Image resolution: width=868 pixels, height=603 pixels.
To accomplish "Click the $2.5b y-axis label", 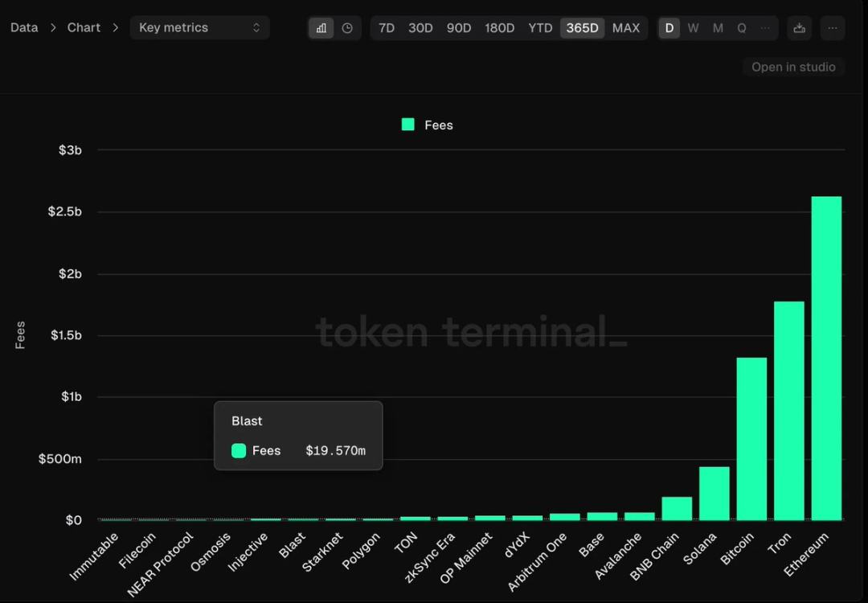I will 65,211.
